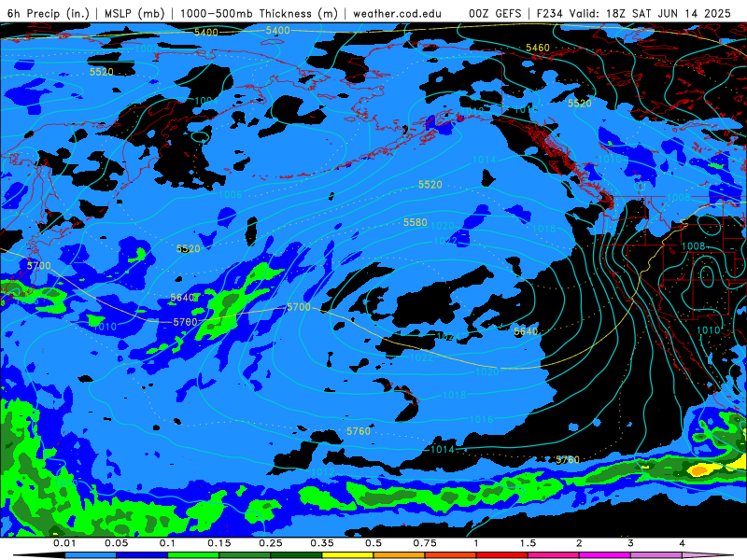Click the weather.cod.edu site label
The image size is (747, 560).
click(x=397, y=13)
